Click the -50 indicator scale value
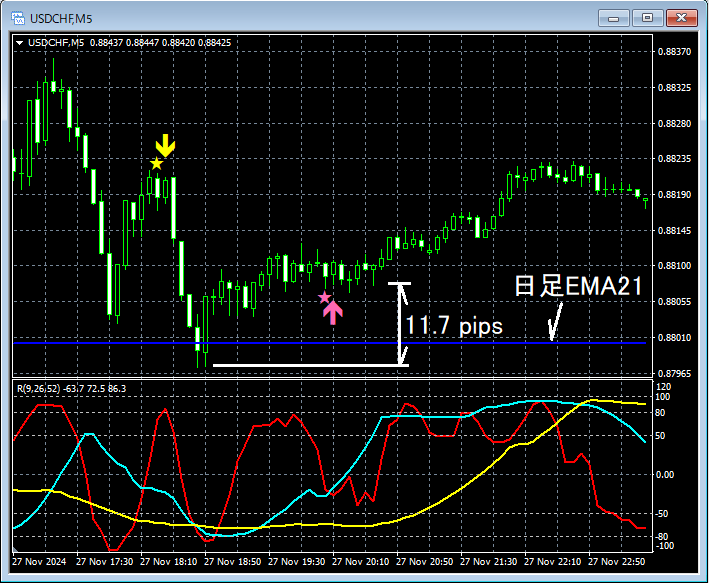Viewport: 710px width, 583px height. pos(662,514)
